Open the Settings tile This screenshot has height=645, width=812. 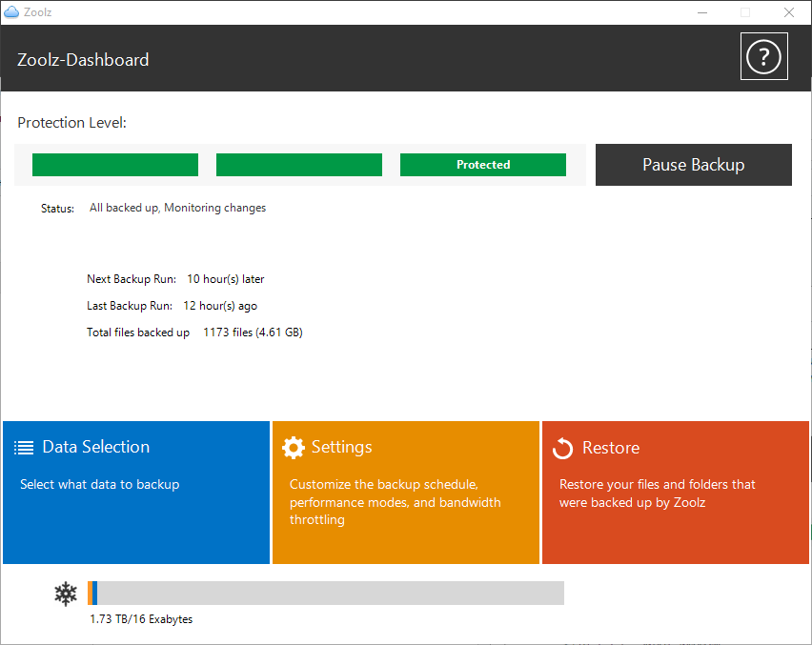(406, 493)
